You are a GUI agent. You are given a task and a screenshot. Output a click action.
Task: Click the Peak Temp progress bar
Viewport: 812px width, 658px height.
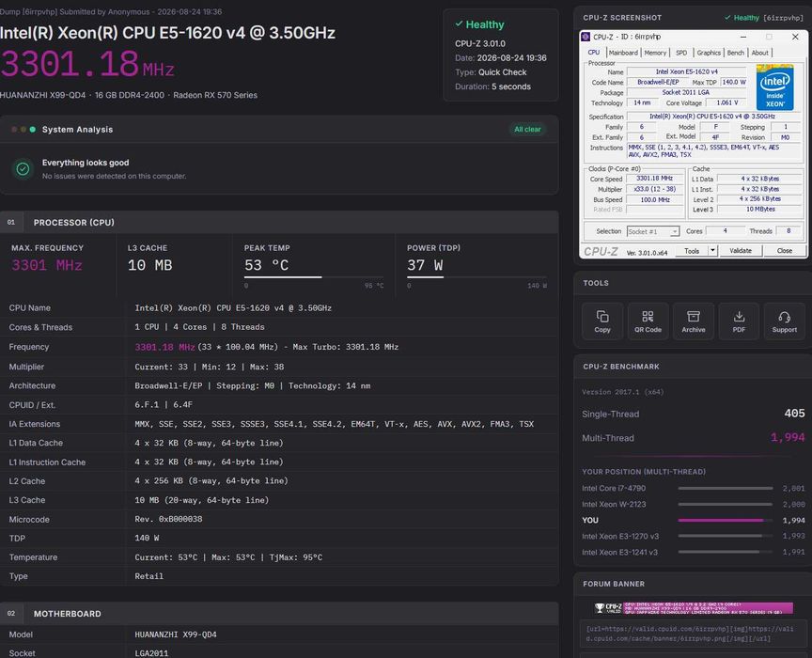[314, 277]
